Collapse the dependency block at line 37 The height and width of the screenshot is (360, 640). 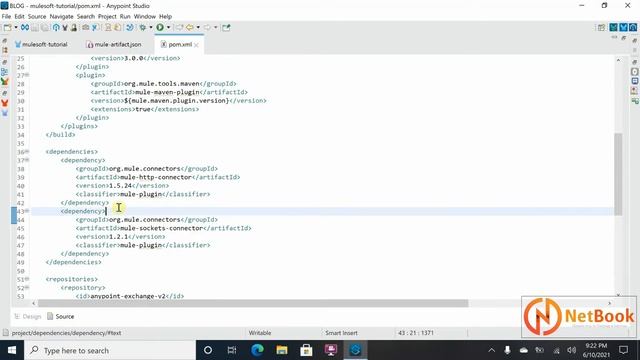click(x=27, y=160)
